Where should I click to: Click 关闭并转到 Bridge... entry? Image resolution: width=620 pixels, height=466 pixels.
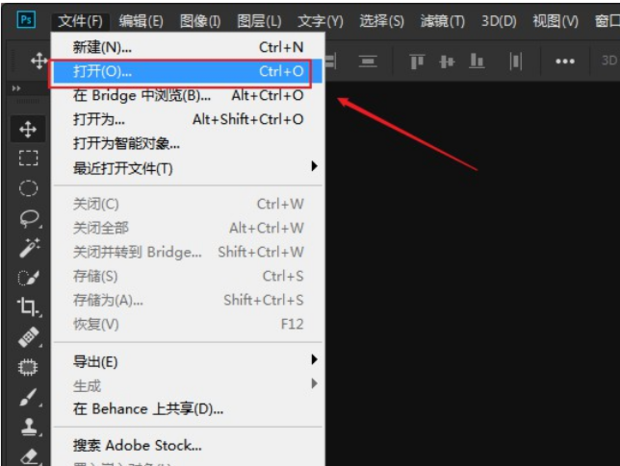[x=188, y=252]
